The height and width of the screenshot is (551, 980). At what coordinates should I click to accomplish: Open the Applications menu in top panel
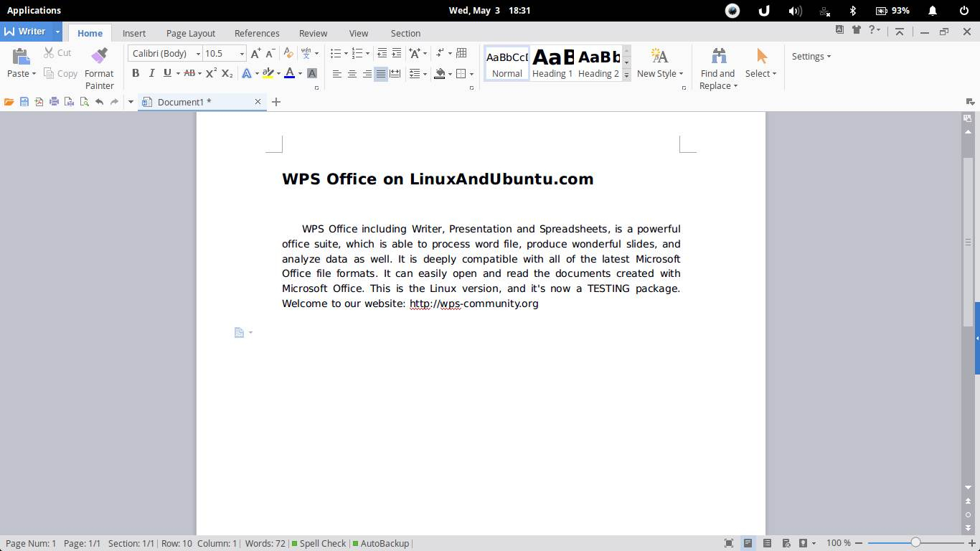(x=34, y=10)
